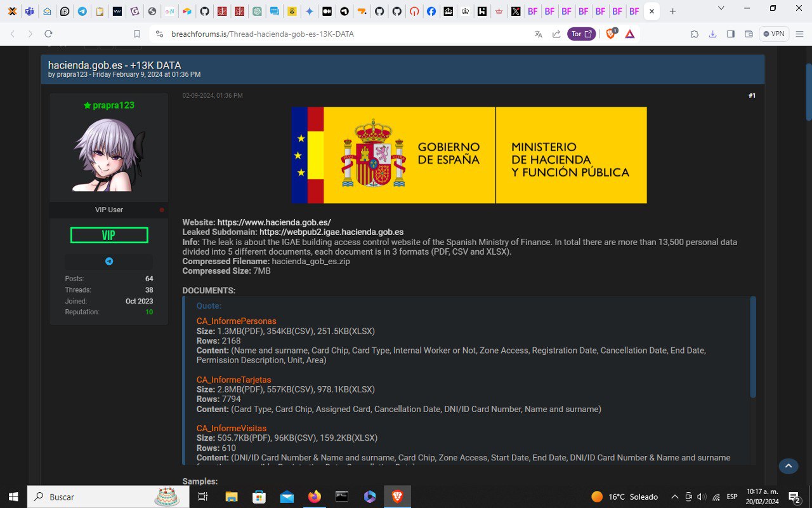Click the Posts count 64

(x=149, y=279)
